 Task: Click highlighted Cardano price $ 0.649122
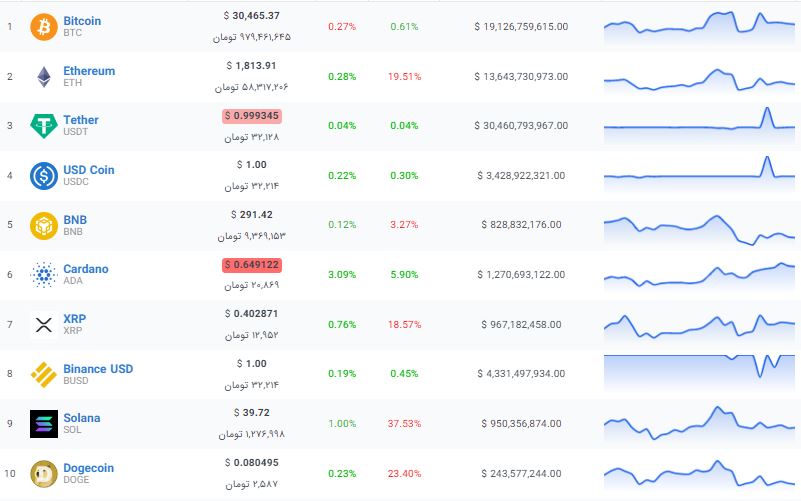click(252, 265)
